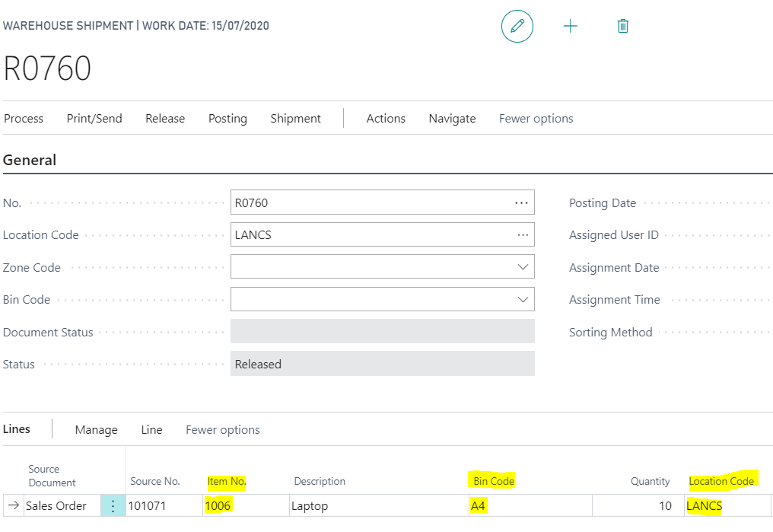Click Fewer options in top action bar

point(536,119)
